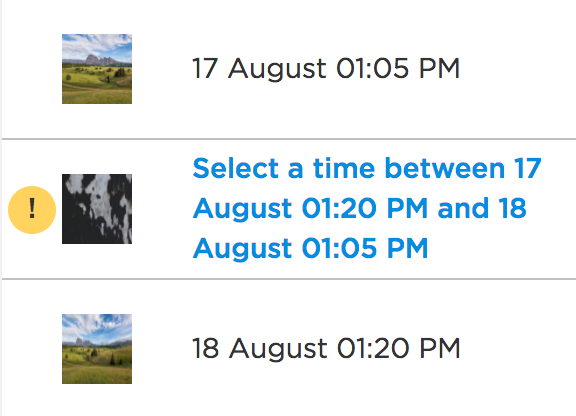Screen dimensions: 576x416
Task: Click the blue 'August 01:05 PM' link line
Action: pyautogui.click(x=310, y=248)
